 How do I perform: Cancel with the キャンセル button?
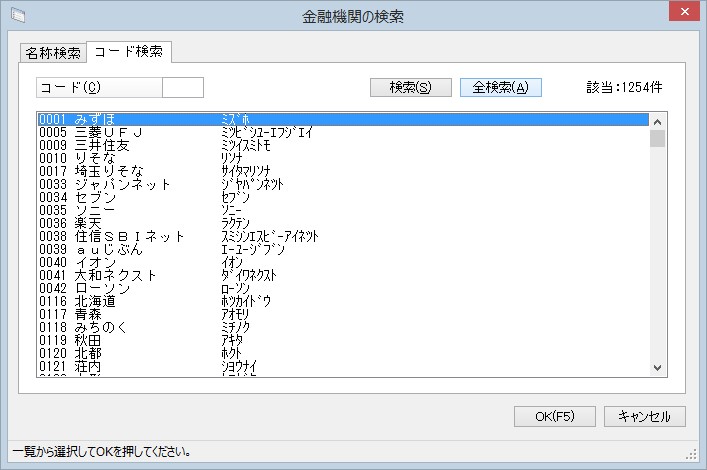[645, 416]
